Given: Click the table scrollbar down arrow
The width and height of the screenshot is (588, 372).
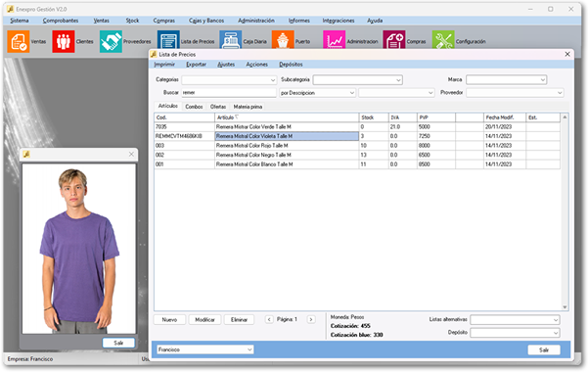Looking at the screenshot, I should (x=565, y=307).
